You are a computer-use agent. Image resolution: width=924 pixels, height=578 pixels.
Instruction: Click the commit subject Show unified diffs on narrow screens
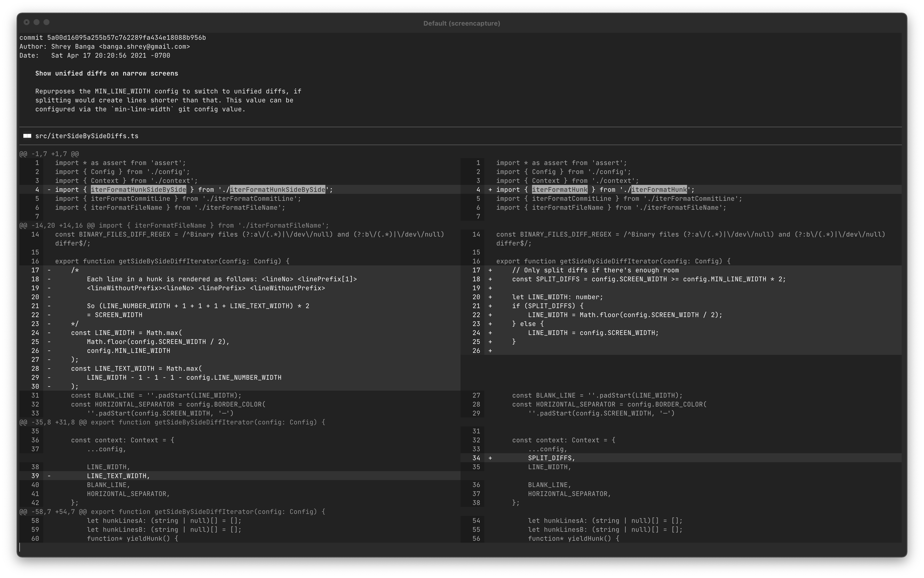(107, 73)
